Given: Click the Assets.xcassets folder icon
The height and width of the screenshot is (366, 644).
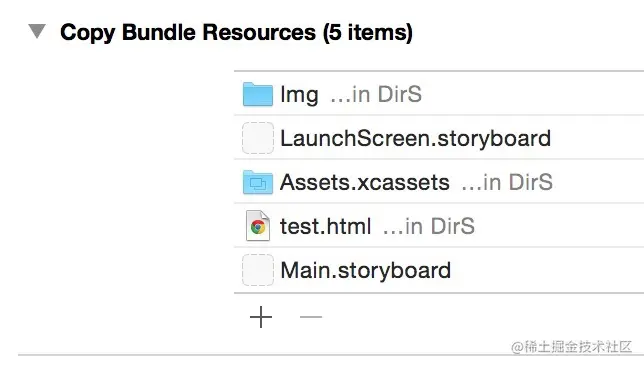Looking at the screenshot, I should click(x=258, y=182).
